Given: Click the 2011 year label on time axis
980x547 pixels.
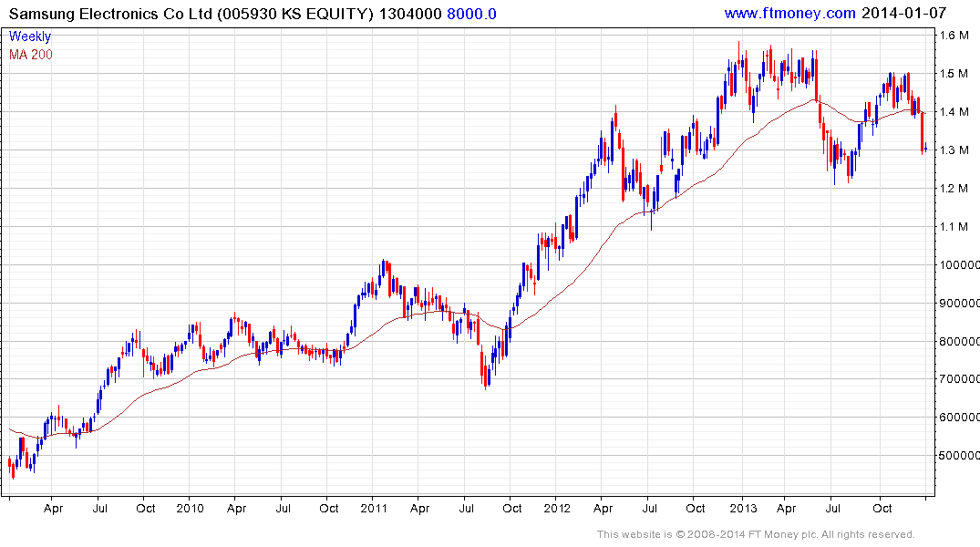Looking at the screenshot, I should (374, 508).
